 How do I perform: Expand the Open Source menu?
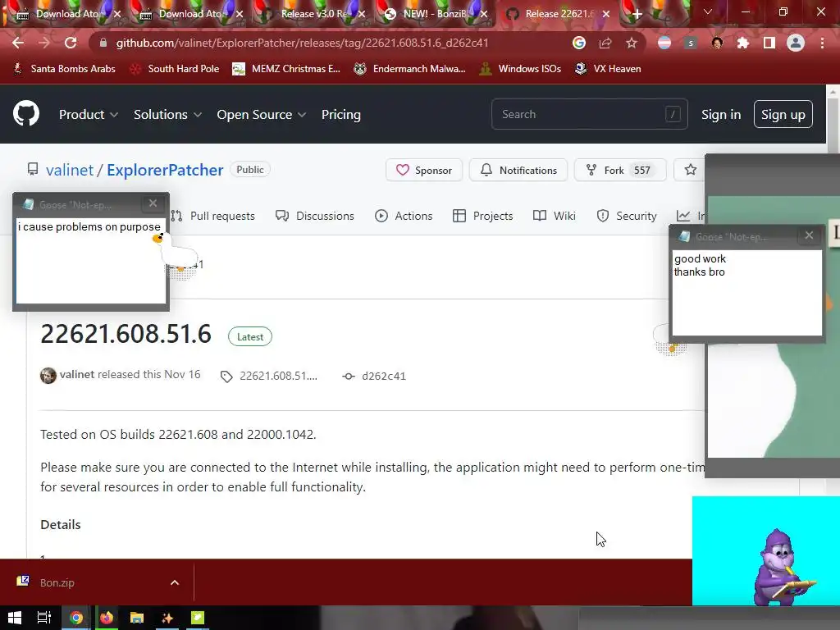pos(262,115)
